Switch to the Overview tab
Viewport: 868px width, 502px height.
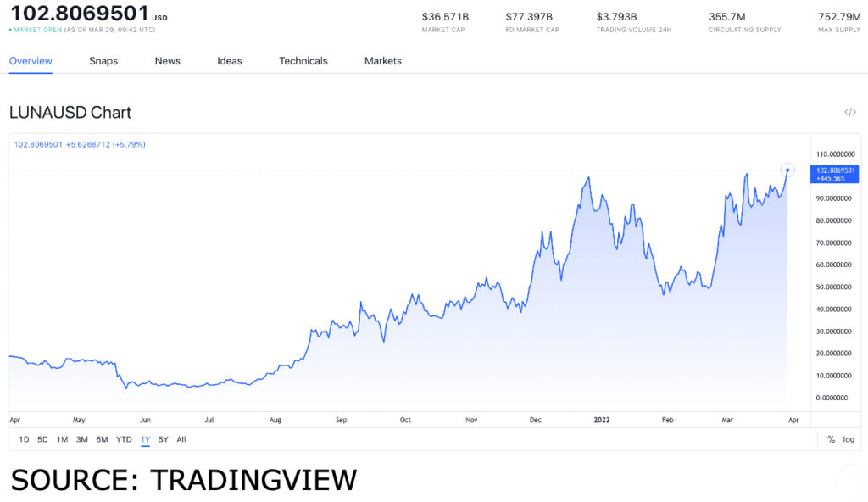[x=31, y=61]
